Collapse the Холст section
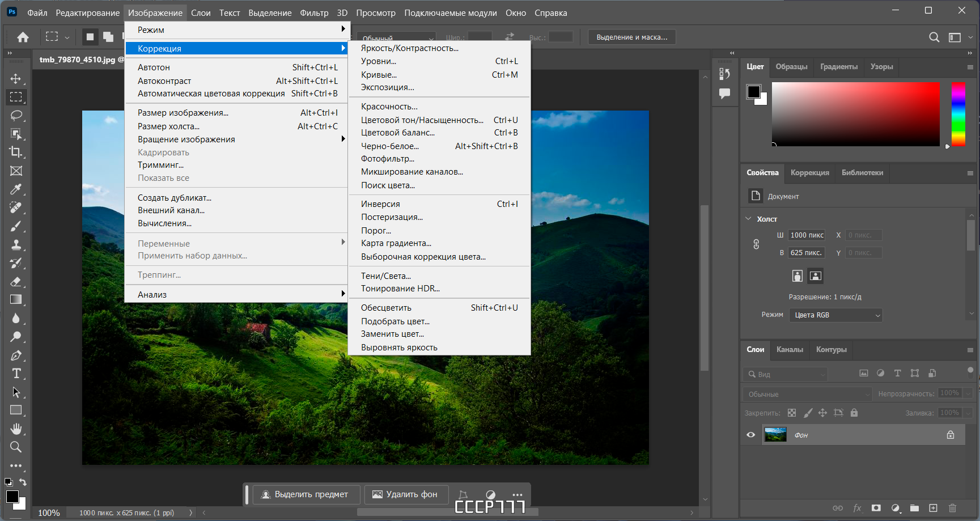 tap(748, 219)
